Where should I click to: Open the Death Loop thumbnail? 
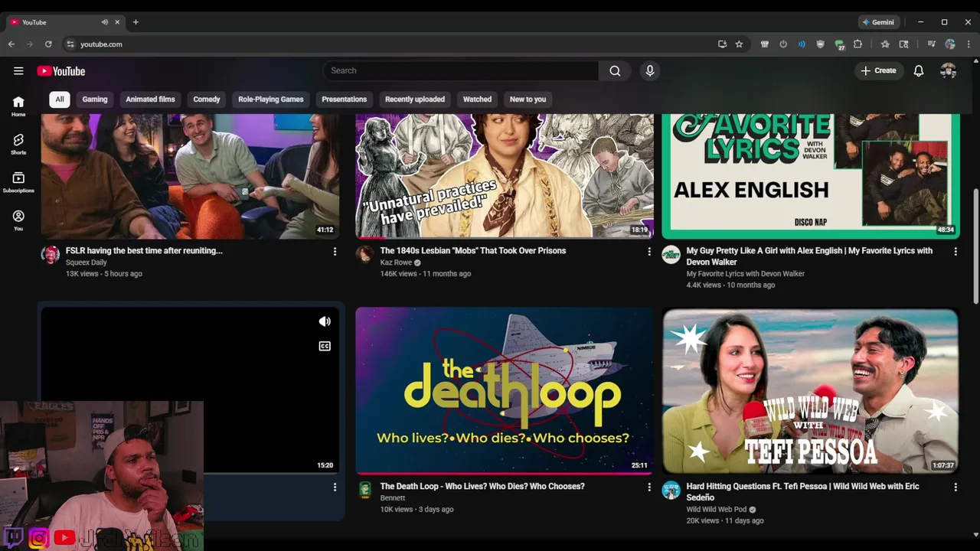click(505, 391)
